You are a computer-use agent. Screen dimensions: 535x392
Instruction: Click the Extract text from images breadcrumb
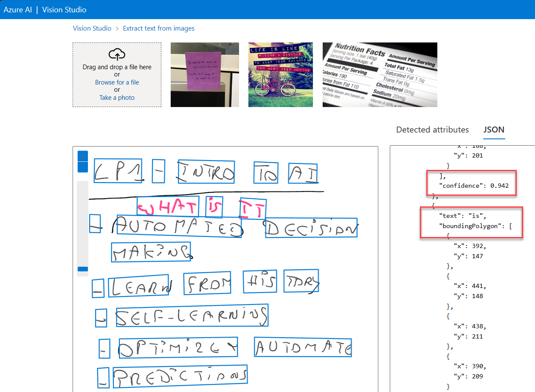[x=158, y=28]
